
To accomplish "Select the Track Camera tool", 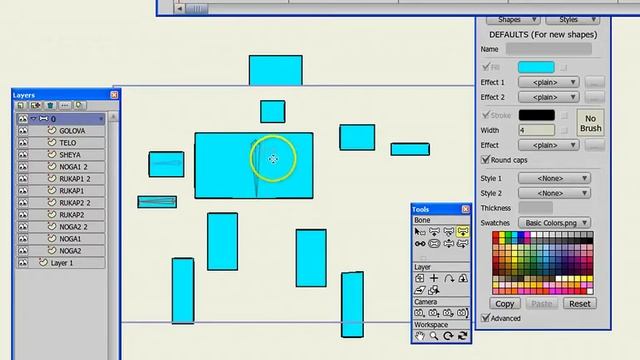I will [420, 313].
